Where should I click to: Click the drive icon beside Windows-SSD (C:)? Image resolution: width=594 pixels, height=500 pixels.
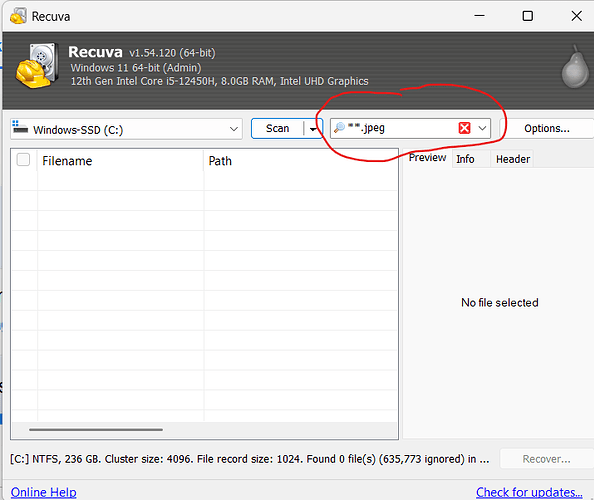20,128
